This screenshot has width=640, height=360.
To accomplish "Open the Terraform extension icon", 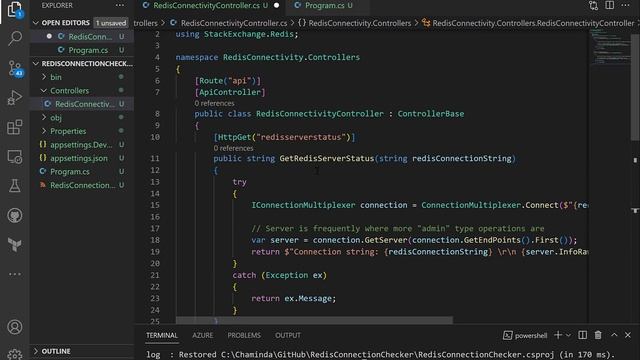I will pyautogui.click(x=15, y=245).
